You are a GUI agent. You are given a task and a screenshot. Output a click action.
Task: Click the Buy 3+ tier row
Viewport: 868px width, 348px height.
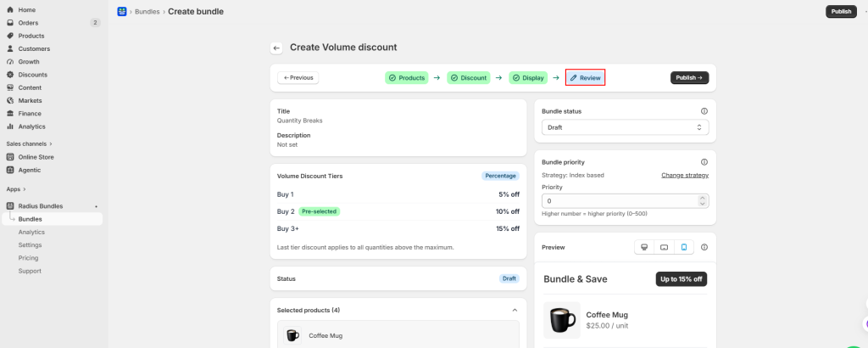(398, 228)
